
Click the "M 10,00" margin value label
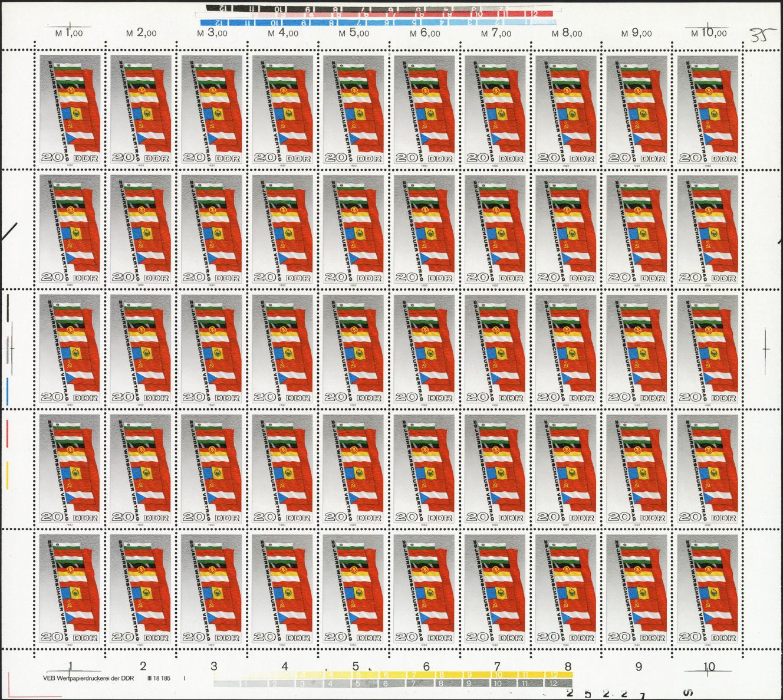[x=709, y=33]
